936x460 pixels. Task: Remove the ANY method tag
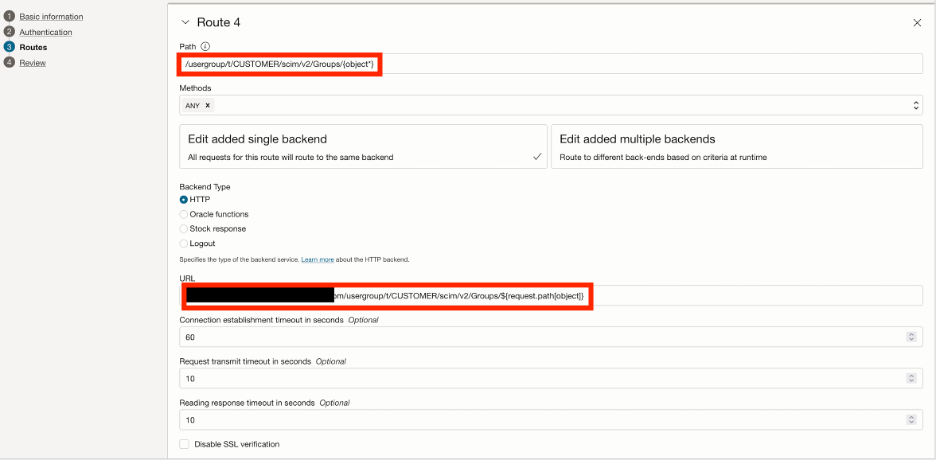pyautogui.click(x=208, y=105)
